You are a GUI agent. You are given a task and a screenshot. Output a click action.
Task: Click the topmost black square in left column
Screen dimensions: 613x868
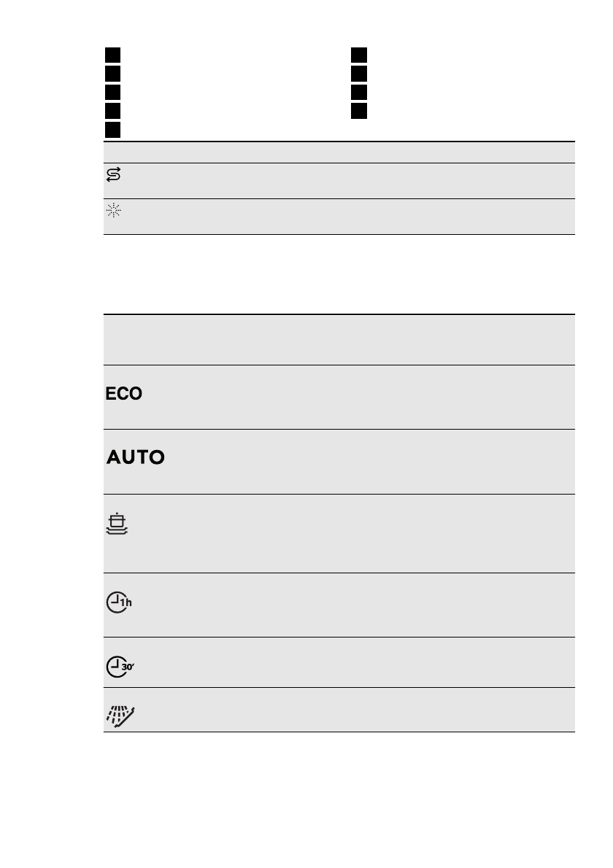112,55
